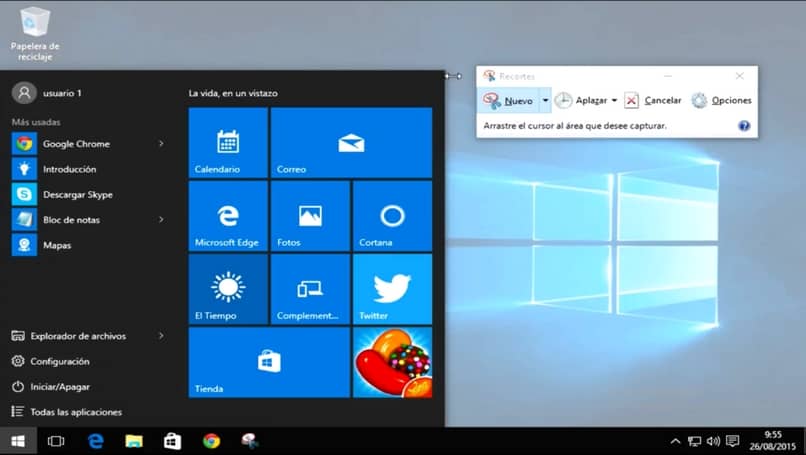Minimize the Recortes window
806x455 pixels.
click(668, 76)
